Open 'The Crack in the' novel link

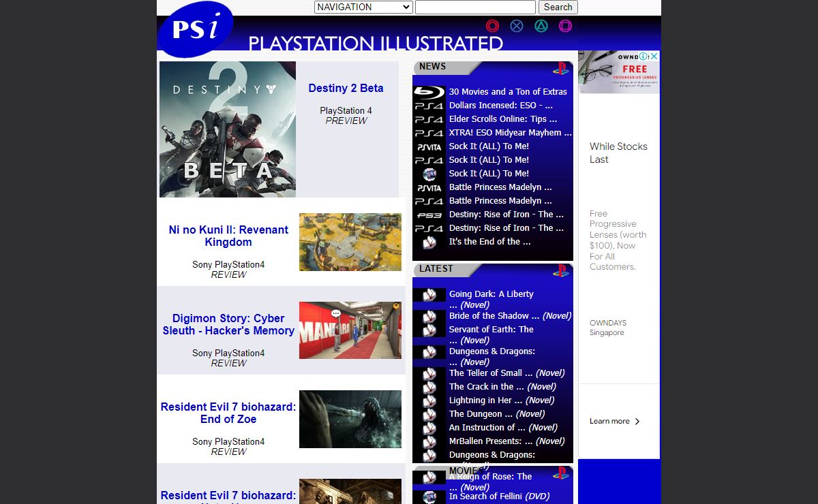point(502,387)
